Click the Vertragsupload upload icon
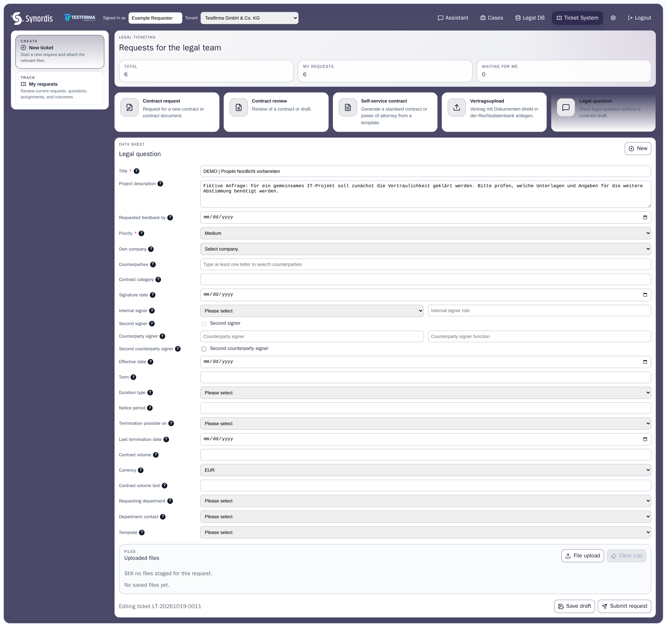This screenshot has width=672, height=627. [457, 107]
